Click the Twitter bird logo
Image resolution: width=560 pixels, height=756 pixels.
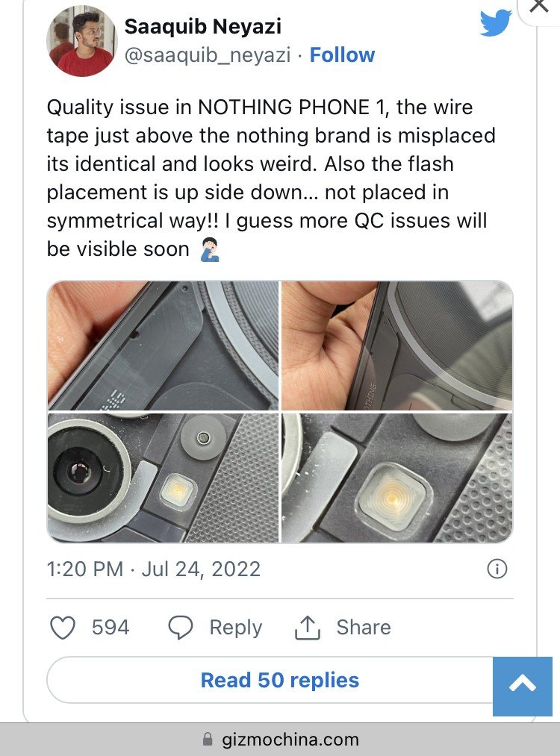click(x=495, y=22)
